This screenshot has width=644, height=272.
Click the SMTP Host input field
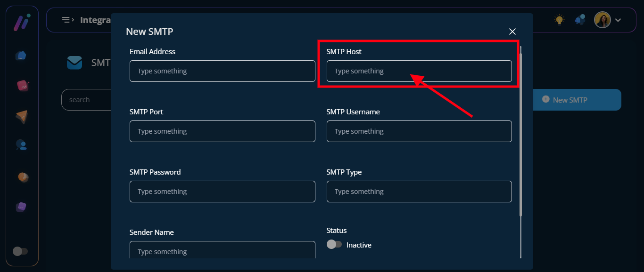point(419,71)
